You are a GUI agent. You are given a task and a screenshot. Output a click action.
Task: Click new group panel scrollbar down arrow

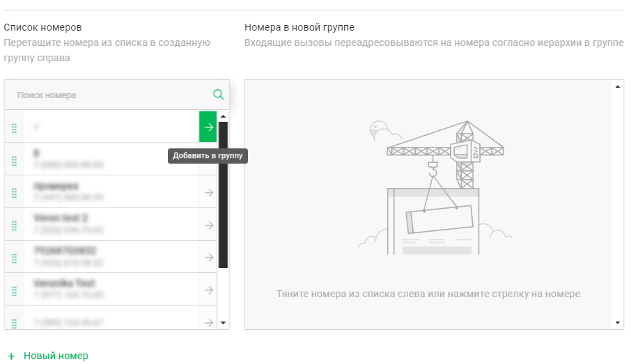coord(618,323)
